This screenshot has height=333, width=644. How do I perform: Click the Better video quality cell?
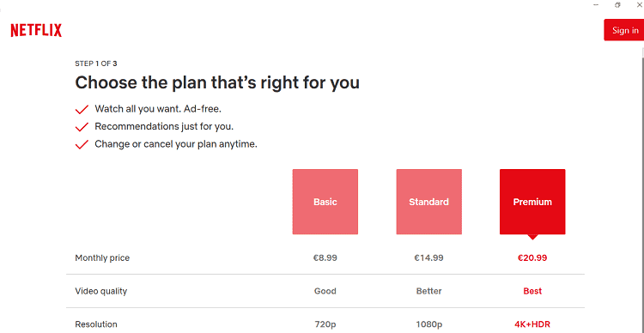(428, 291)
